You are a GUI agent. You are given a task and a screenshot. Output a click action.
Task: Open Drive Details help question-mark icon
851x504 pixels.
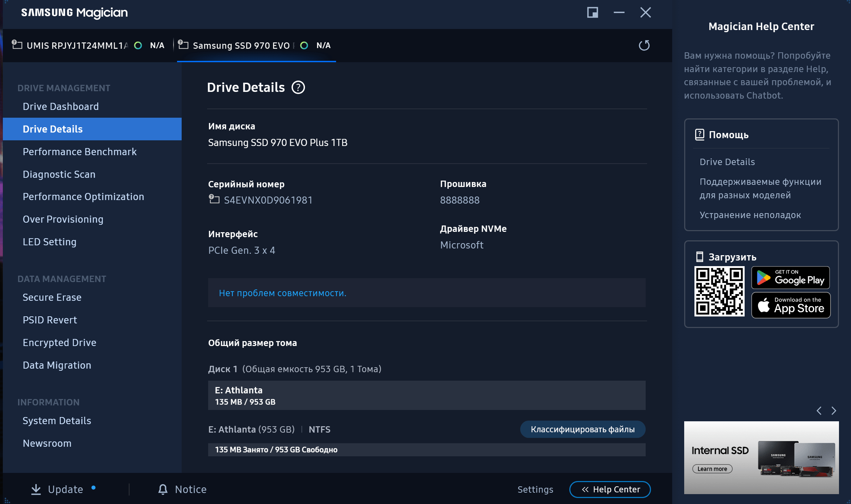[x=298, y=87]
